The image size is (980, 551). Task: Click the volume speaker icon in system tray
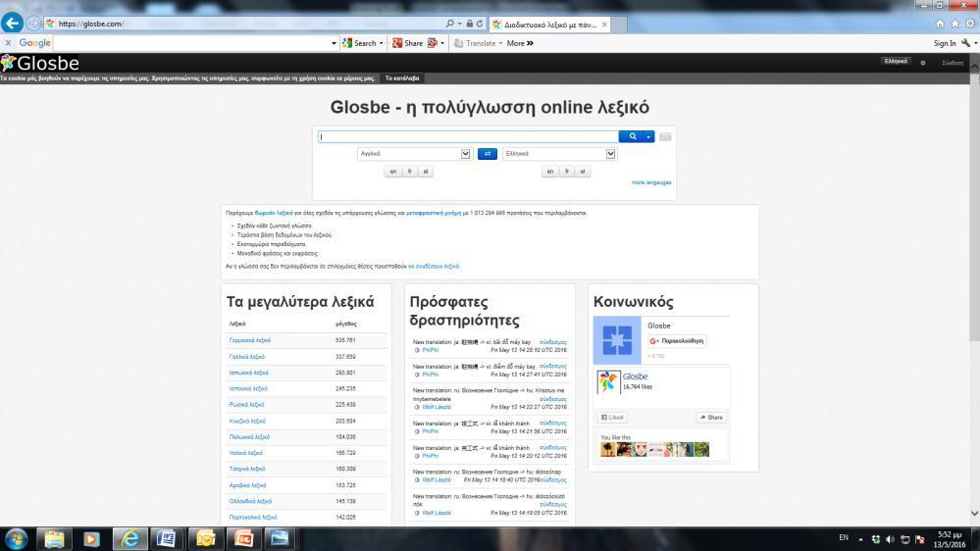coord(890,539)
